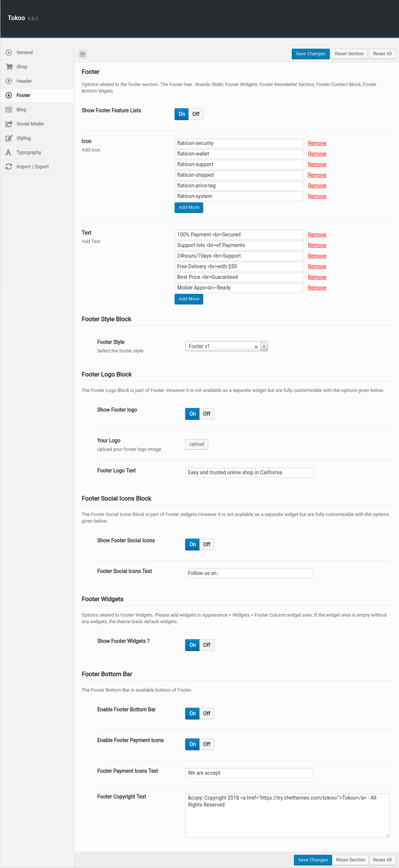Remove the flaticon-wallet icon entry
This screenshot has width=399, height=868.
pos(317,154)
